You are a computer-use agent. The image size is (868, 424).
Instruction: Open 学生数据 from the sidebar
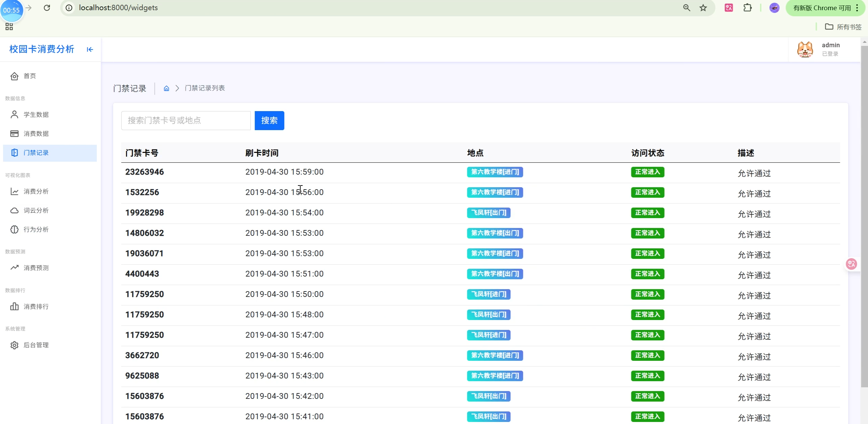pyautogui.click(x=36, y=114)
